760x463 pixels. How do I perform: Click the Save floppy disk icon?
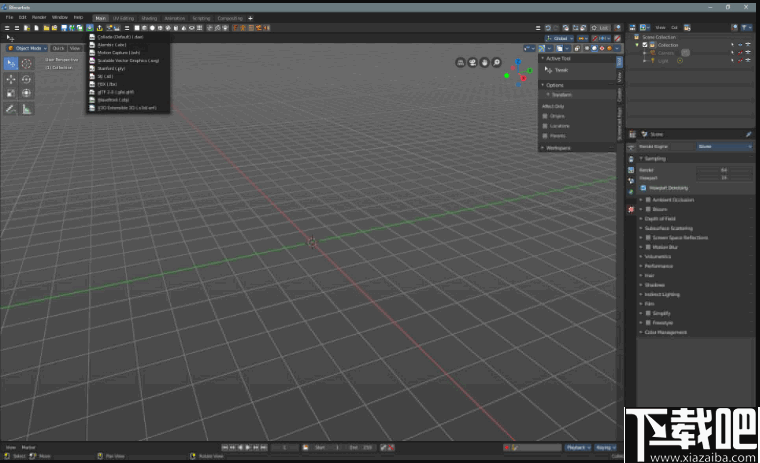(x=64, y=28)
